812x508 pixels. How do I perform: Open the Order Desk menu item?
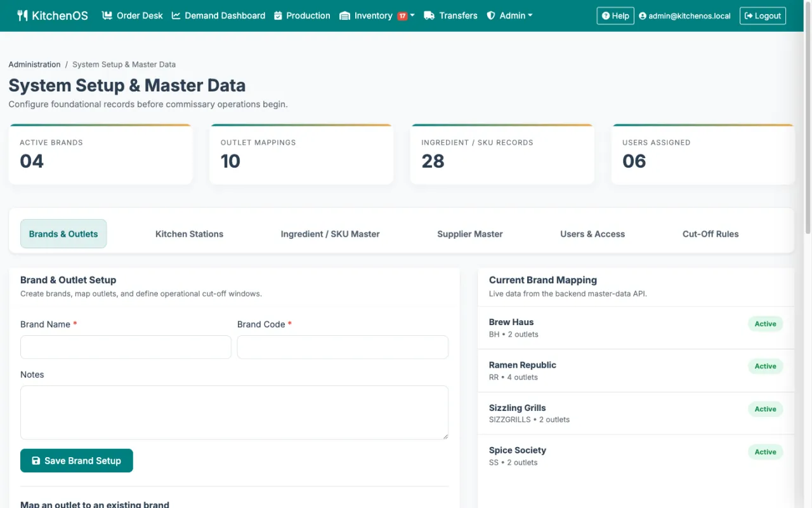tap(133, 15)
